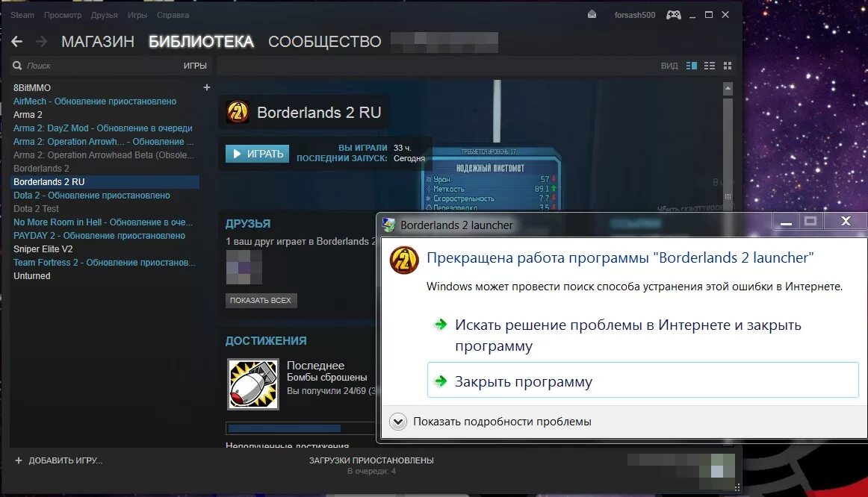The image size is (868, 497).
Task: Click the Borderlands 2 RU game logo icon
Action: pyautogui.click(x=238, y=112)
